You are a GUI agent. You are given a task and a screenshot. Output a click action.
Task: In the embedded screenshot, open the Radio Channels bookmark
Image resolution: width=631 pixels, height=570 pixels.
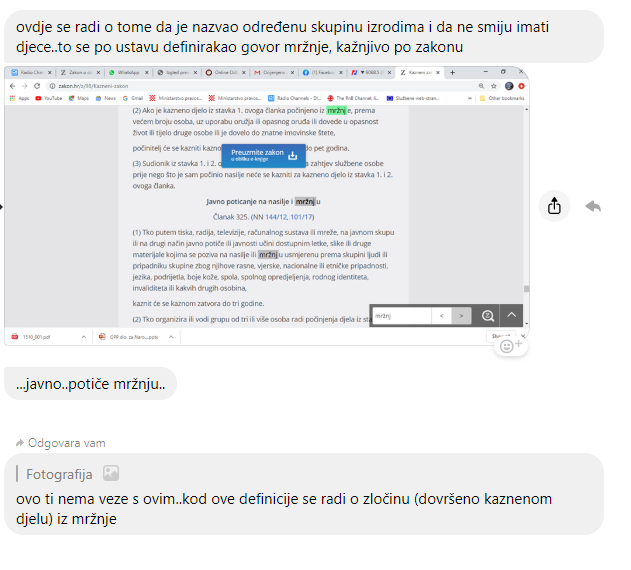(295, 98)
